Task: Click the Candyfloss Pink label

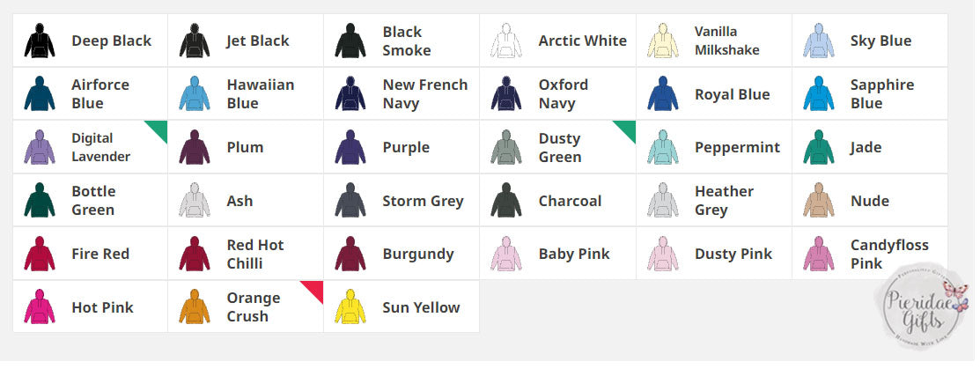Action: click(888, 254)
